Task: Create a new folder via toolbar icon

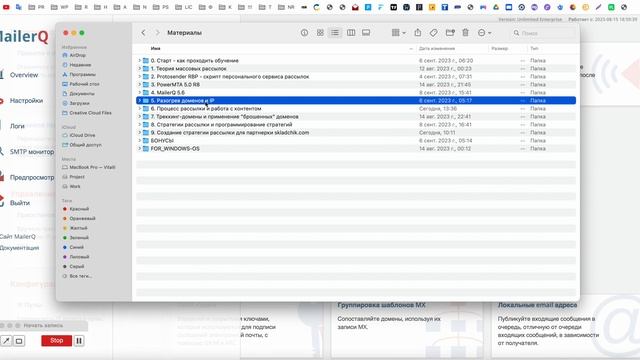Action: coord(450,33)
